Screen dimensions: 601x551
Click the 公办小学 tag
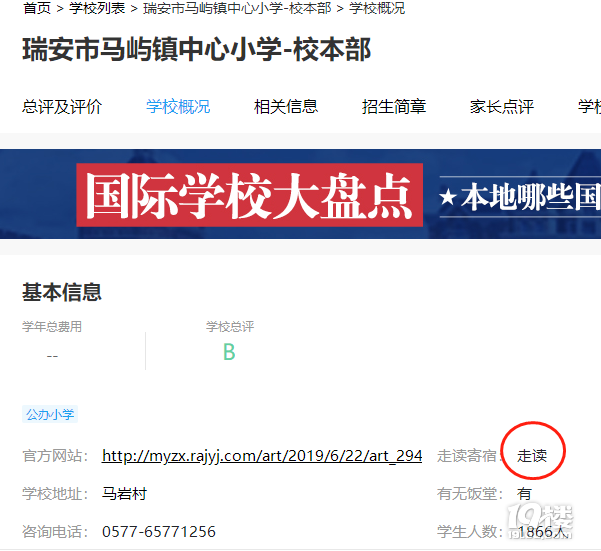tap(50, 414)
